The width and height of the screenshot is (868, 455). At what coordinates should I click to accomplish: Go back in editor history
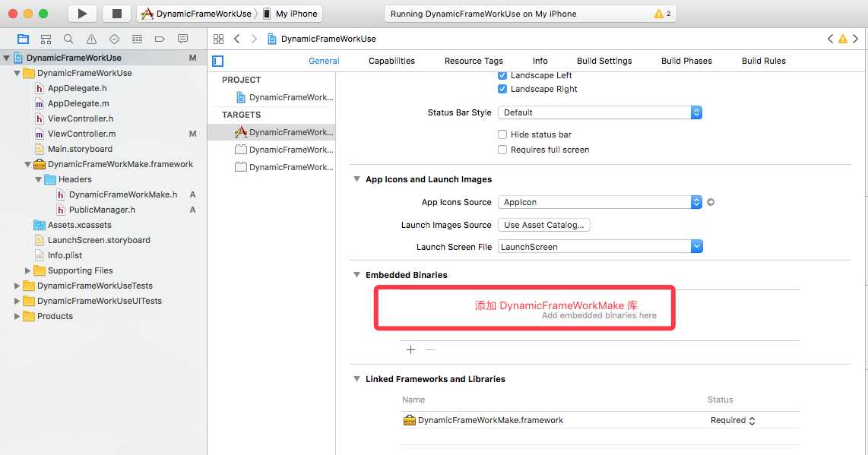[237, 39]
